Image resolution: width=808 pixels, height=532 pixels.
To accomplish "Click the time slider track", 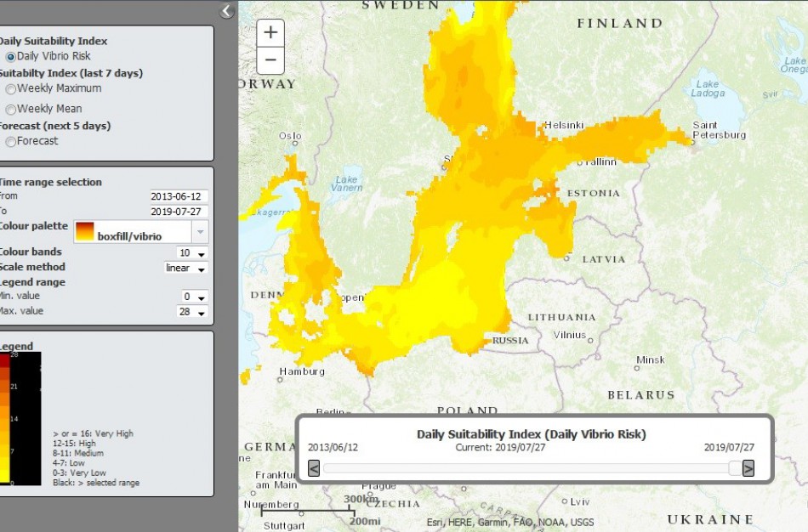I will point(527,467).
